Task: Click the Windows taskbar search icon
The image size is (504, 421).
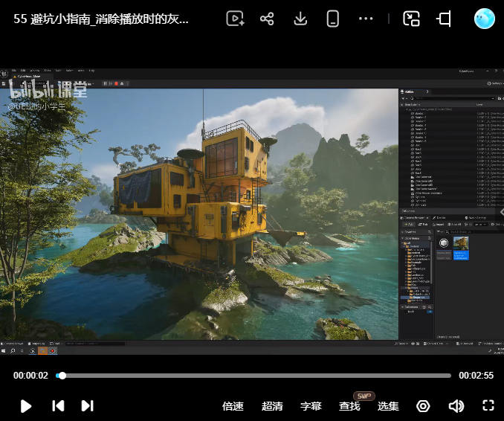Action: [13, 351]
